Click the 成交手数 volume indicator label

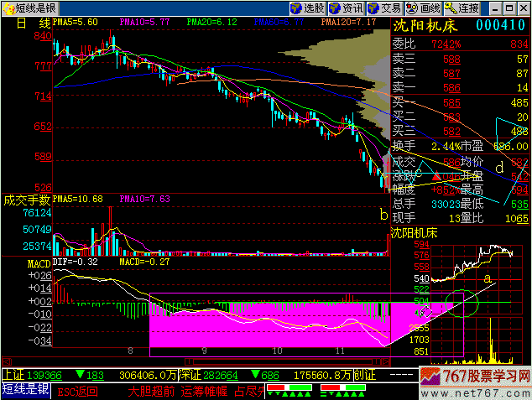[x=26, y=200]
